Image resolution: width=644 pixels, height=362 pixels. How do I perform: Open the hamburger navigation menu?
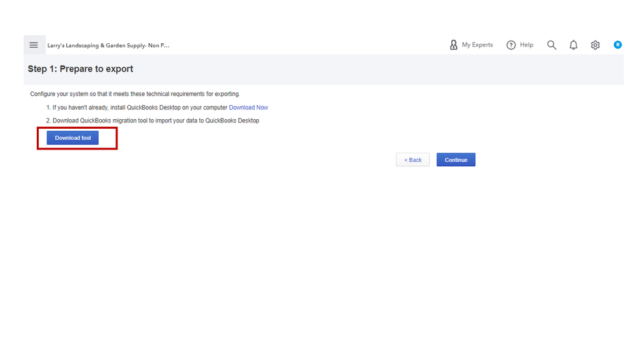pos(34,45)
